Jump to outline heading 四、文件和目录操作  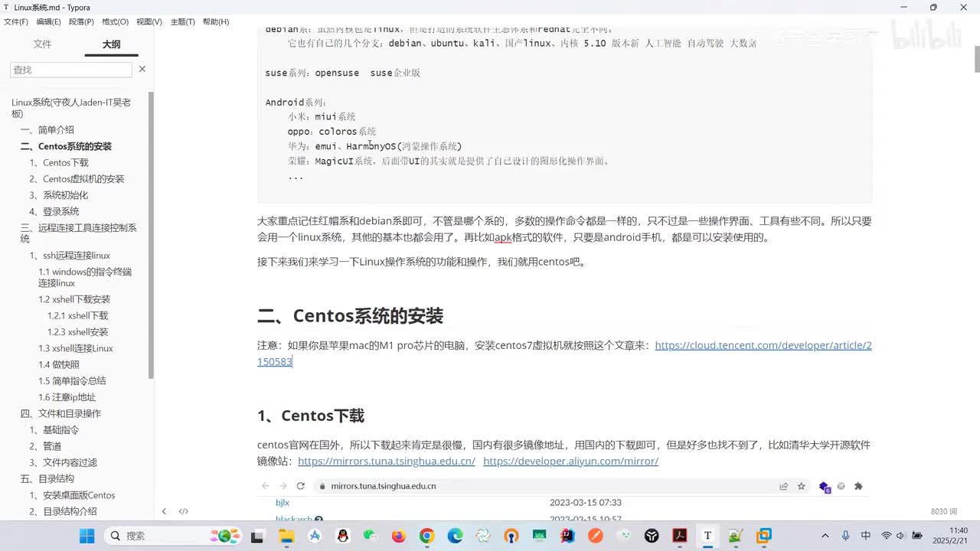pos(60,413)
